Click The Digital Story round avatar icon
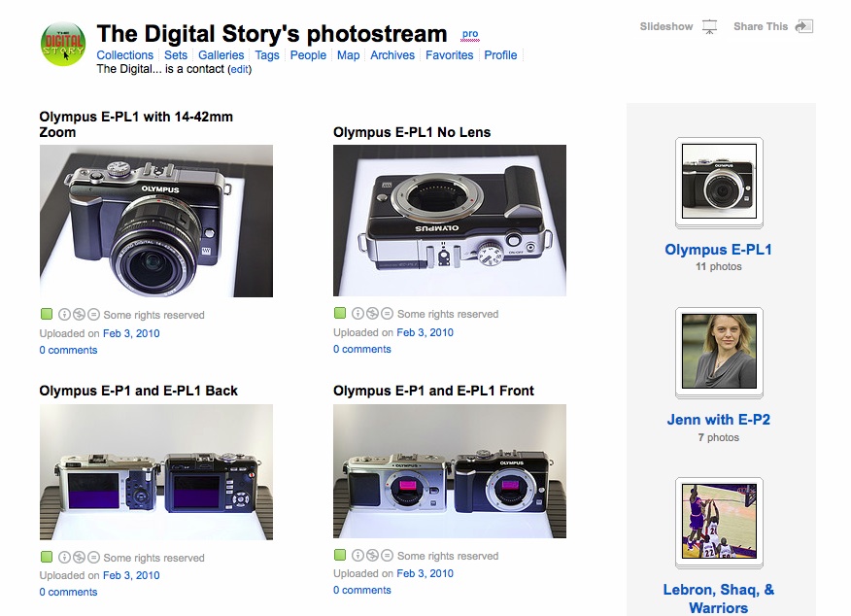Viewport: 851px width, 616px height. pos(63,46)
